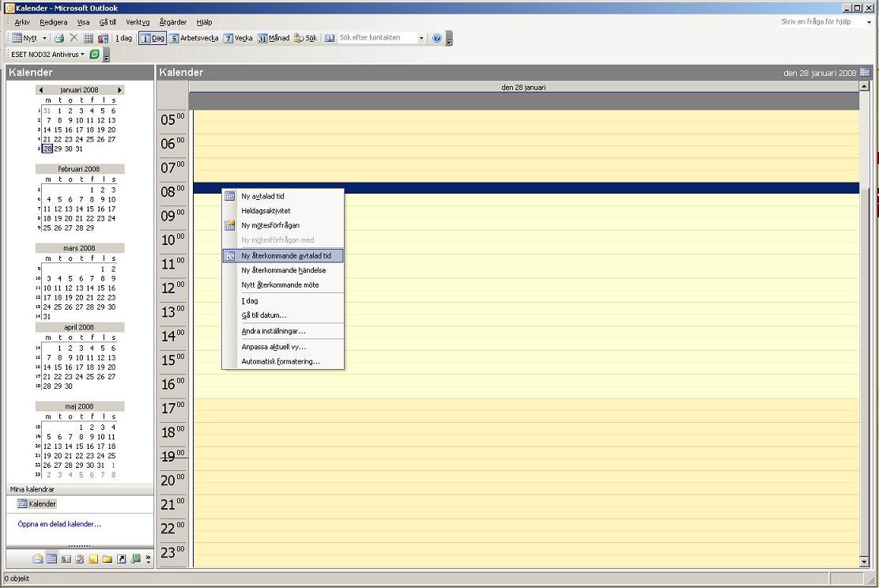Open the Hjälp menu
This screenshot has width=879, height=588.
pyautogui.click(x=204, y=22)
